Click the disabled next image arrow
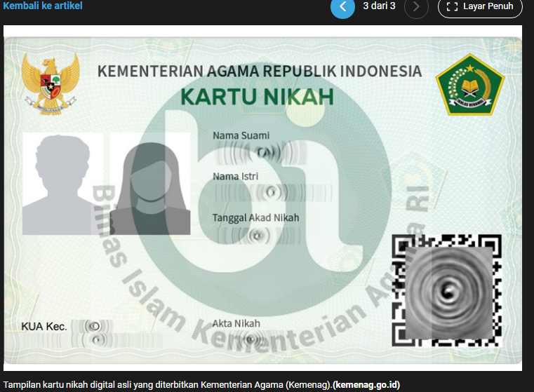The height and width of the screenshot is (392, 534). [416, 6]
